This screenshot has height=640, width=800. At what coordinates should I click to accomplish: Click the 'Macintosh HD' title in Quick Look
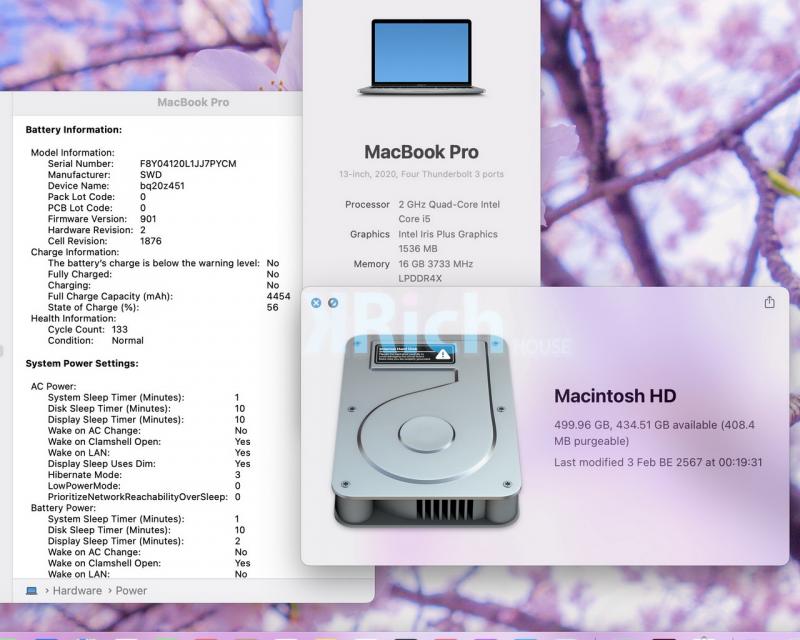click(615, 396)
